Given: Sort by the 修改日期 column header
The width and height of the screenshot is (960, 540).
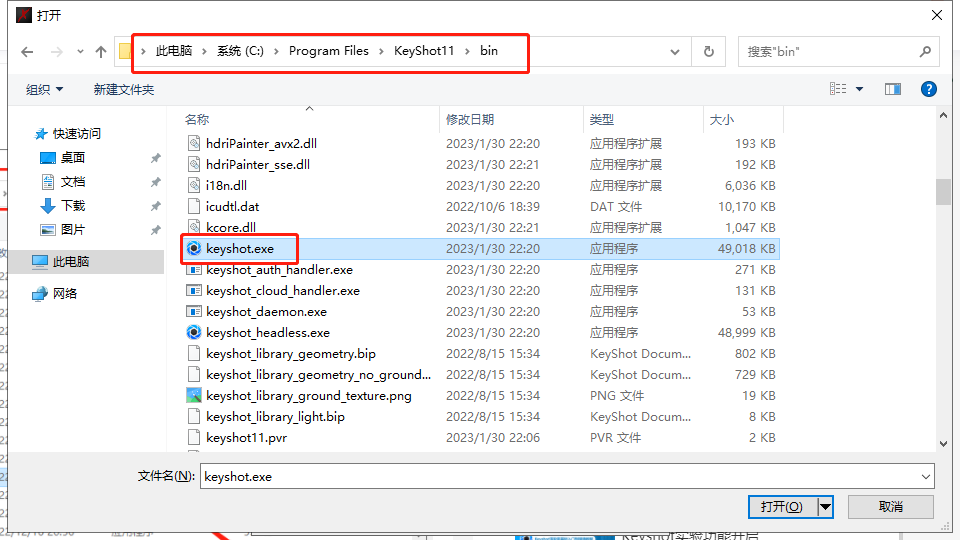Looking at the screenshot, I should point(470,120).
